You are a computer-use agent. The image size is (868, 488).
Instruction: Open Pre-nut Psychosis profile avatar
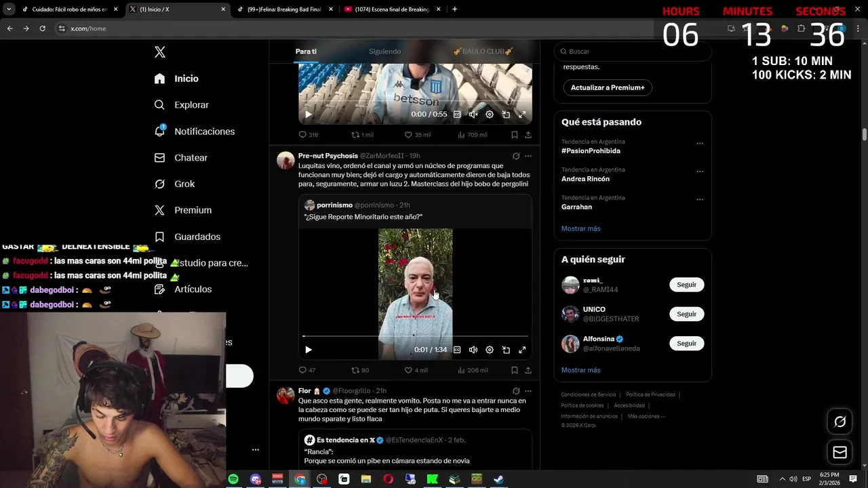coord(285,161)
